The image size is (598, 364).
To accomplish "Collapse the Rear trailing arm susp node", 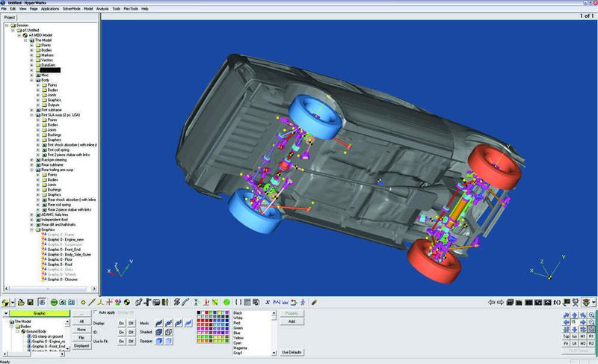I will coord(31,170).
